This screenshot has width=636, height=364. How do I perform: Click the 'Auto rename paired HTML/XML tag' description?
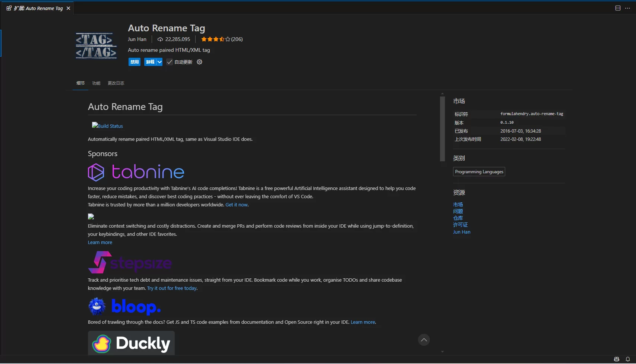[169, 50]
